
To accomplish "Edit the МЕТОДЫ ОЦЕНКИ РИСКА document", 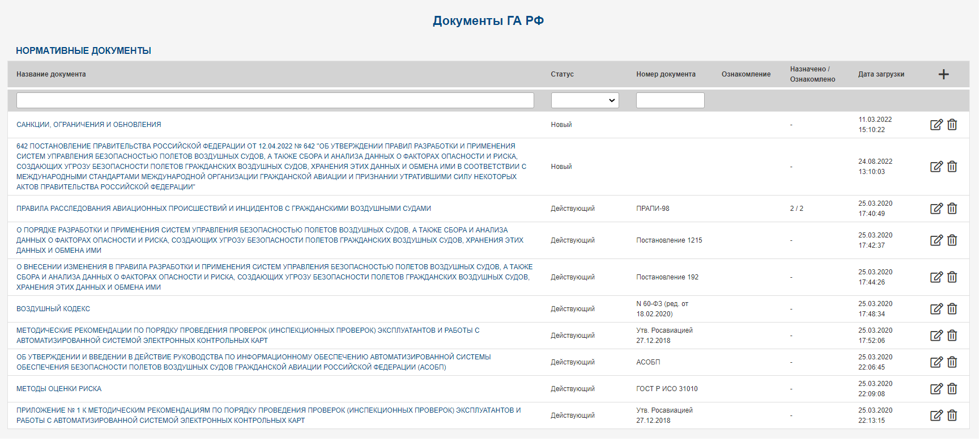I will pyautogui.click(x=936, y=389).
